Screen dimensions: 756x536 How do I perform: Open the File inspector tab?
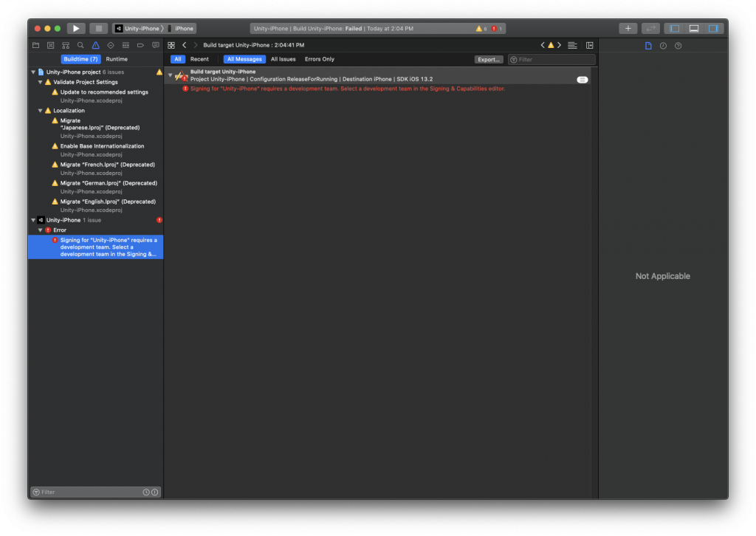(648, 46)
